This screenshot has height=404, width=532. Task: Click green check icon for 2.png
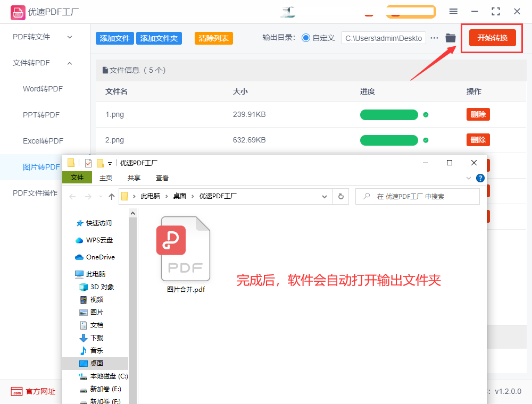[426, 140]
